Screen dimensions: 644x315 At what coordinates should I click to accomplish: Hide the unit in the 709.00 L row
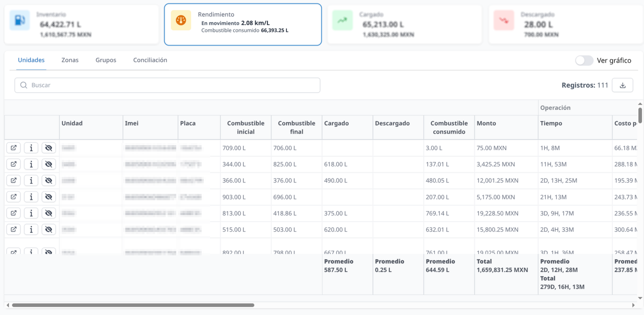tap(49, 148)
